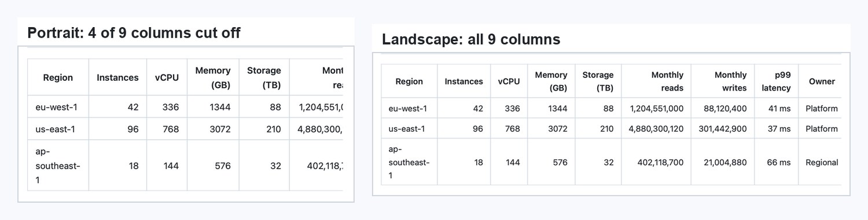This screenshot has height=220, width=868.
Task: Click the ap-southeast-1 cell in the Portrait table
Action: coord(58,166)
